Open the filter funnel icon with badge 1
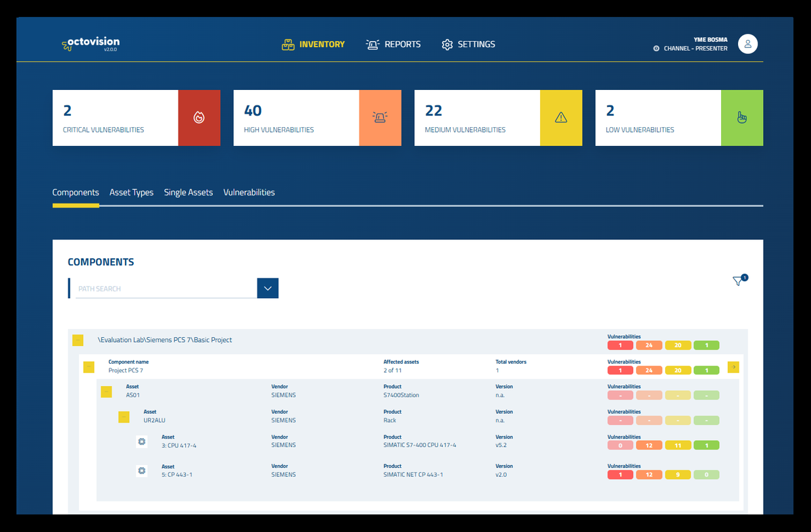Screen dimensions: 811x532 (739, 279)
